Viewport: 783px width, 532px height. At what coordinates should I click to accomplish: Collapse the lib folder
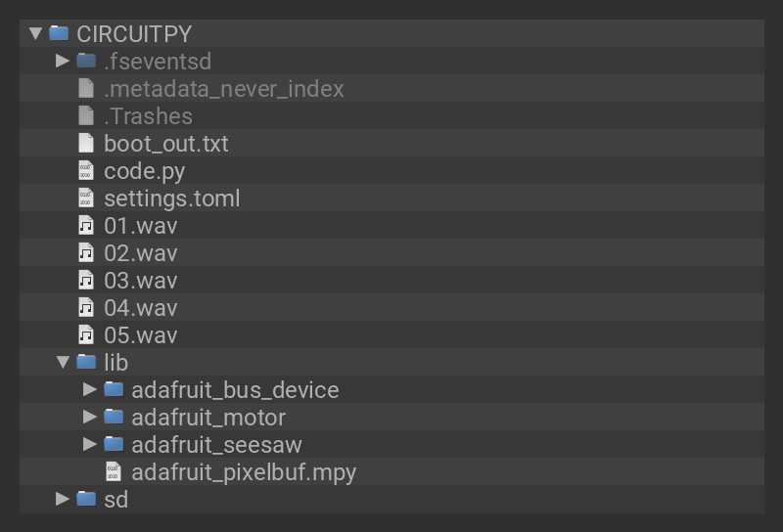(63, 362)
